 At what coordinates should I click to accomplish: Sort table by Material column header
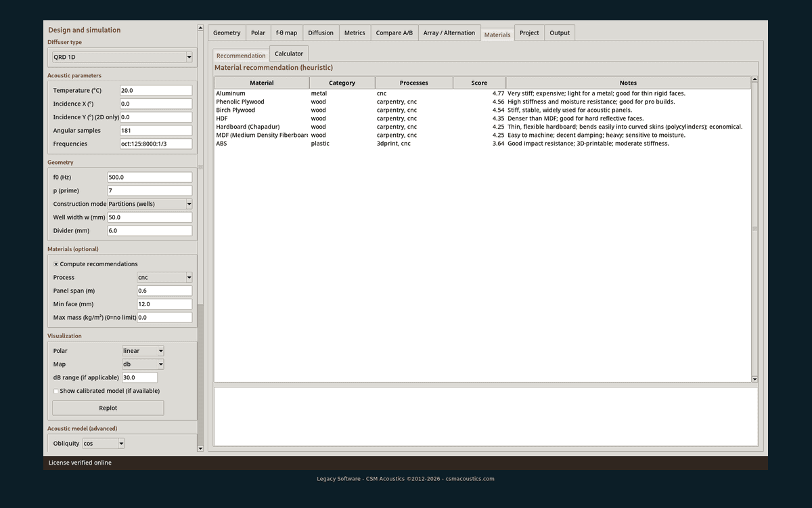262,83
